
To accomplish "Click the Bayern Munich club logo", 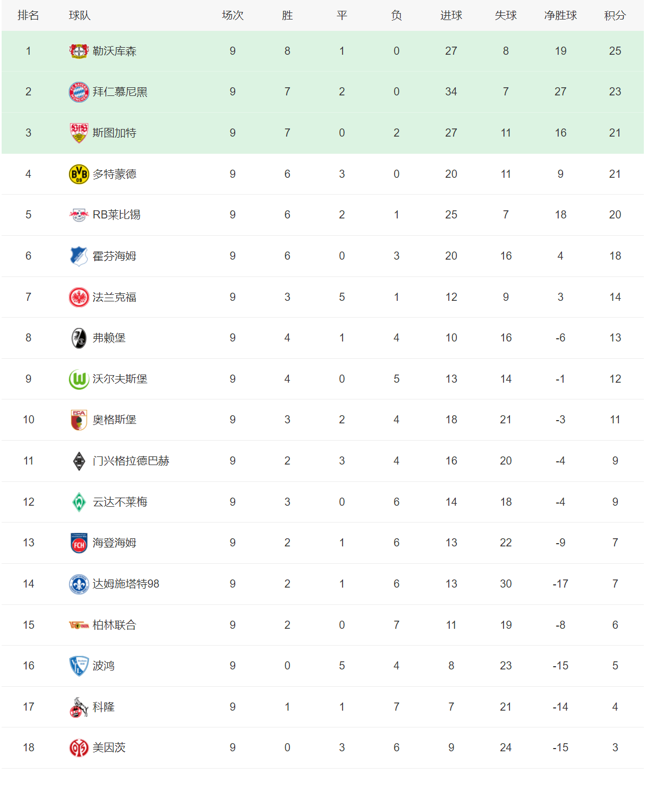I will pyautogui.click(x=79, y=92).
